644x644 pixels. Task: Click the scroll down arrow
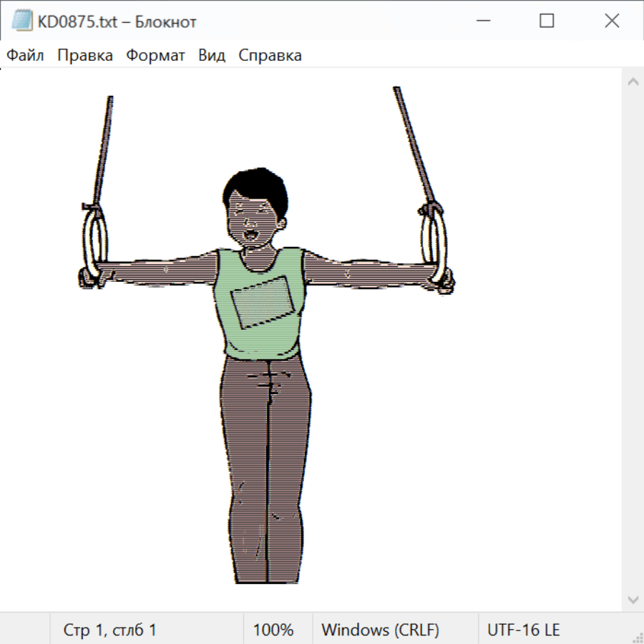[633, 599]
